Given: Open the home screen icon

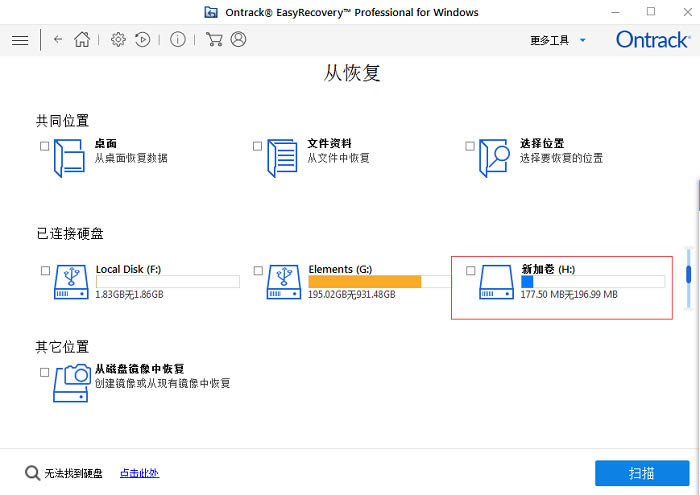Looking at the screenshot, I should click(x=82, y=39).
